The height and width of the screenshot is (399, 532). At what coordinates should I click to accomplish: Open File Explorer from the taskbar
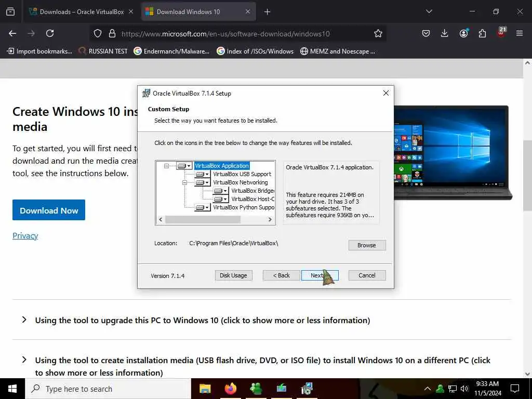[x=205, y=389]
